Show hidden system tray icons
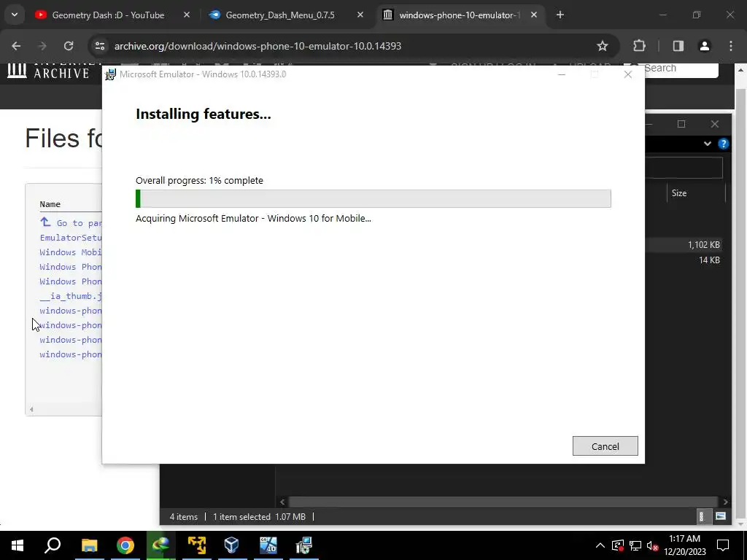747x560 pixels. (x=600, y=545)
